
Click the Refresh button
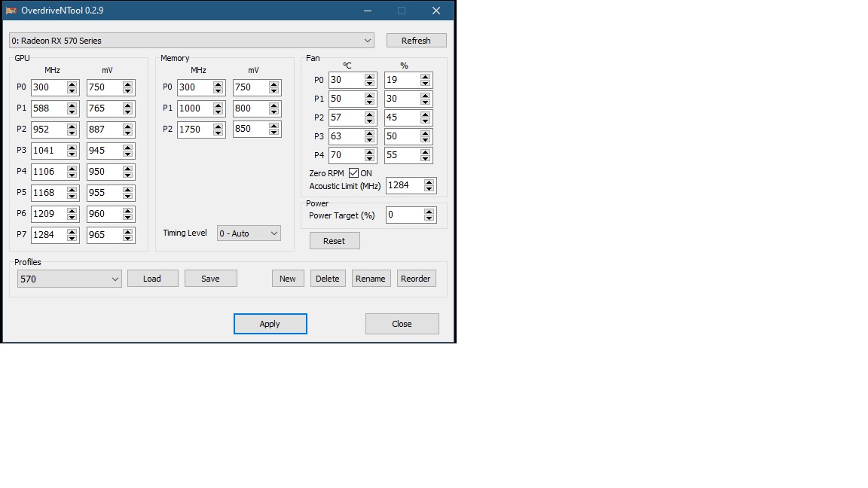(416, 41)
